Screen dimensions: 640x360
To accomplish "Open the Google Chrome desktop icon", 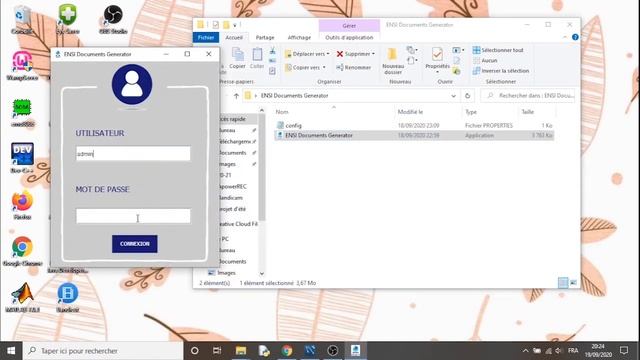I will [x=22, y=251].
